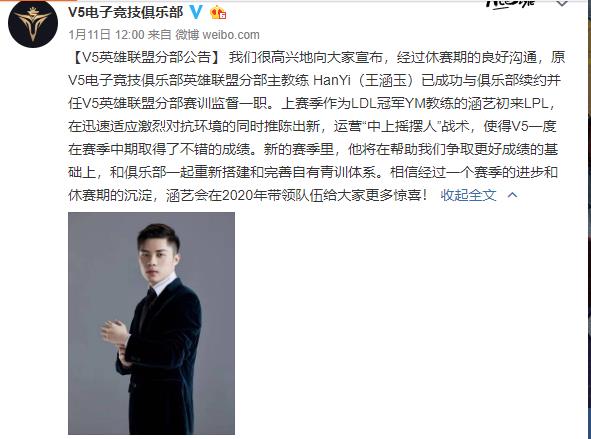Enlarge the photo of the coach in suit

pos(152,323)
